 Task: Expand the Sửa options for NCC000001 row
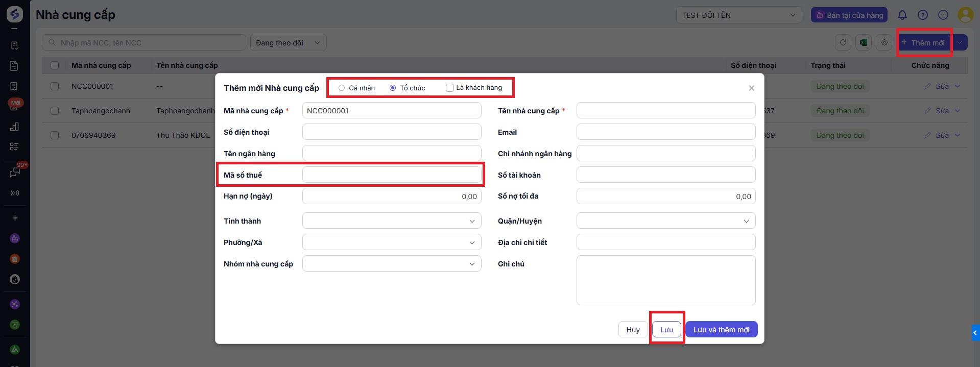[x=958, y=86]
